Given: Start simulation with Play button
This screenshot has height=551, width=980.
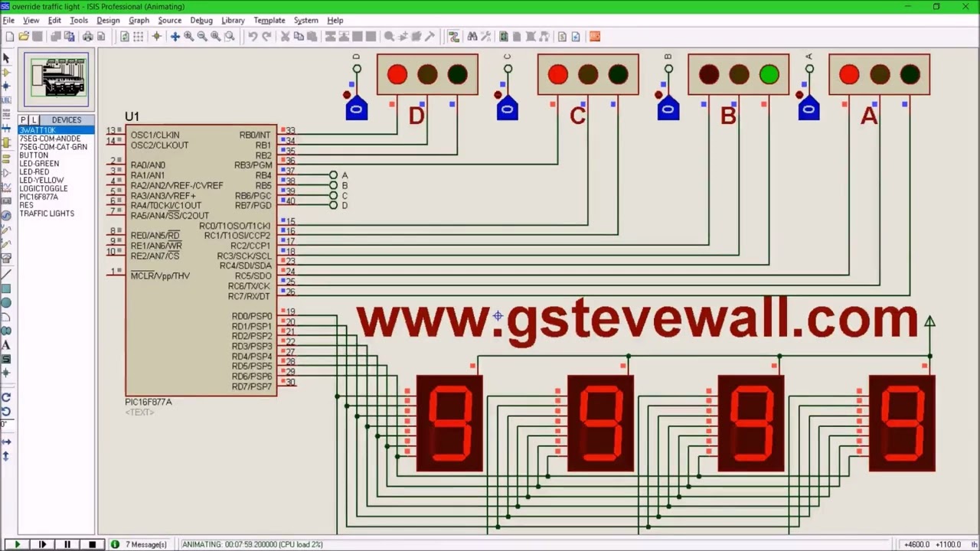Looking at the screenshot, I should pos(17,544).
